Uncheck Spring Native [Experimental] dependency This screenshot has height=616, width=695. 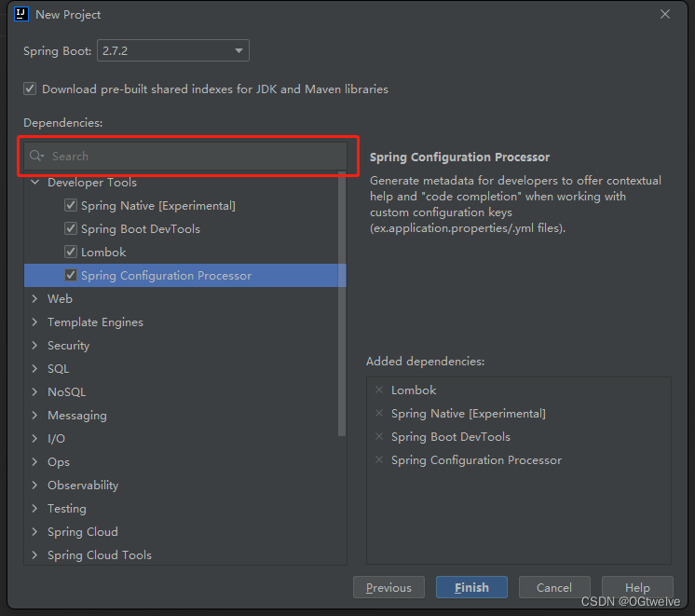click(x=71, y=205)
